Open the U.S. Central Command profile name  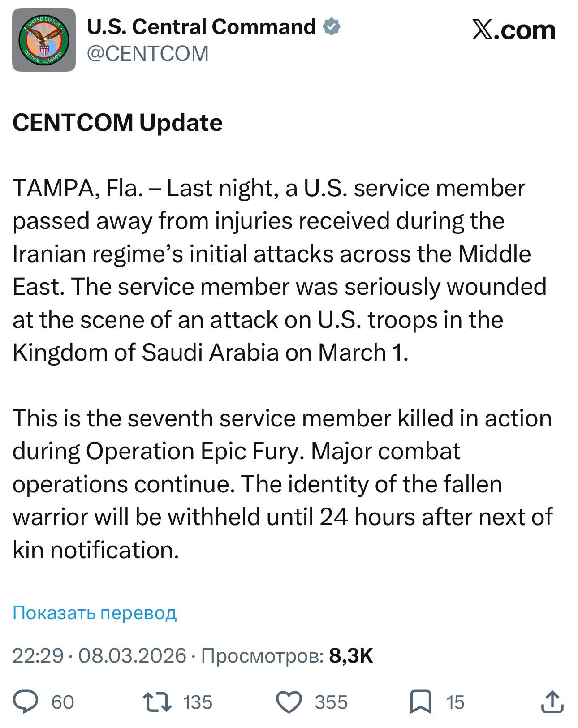tap(201, 27)
